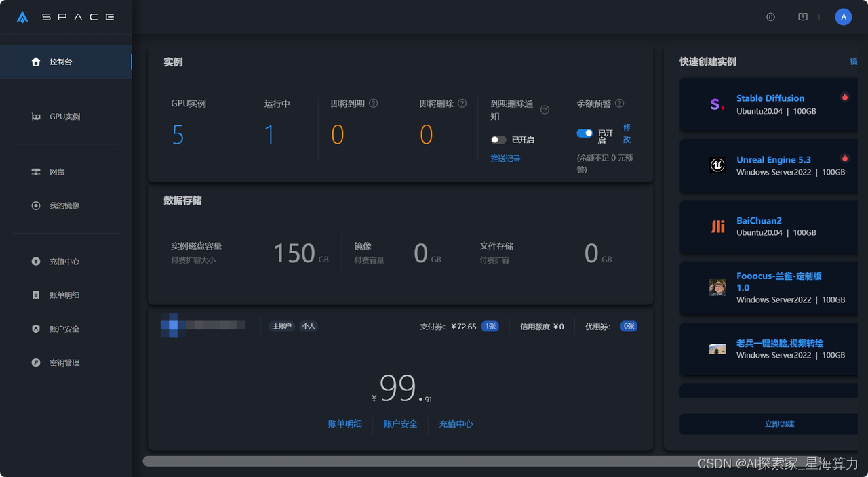Click the 密钥管理 key icon
868x477 pixels.
pos(36,362)
